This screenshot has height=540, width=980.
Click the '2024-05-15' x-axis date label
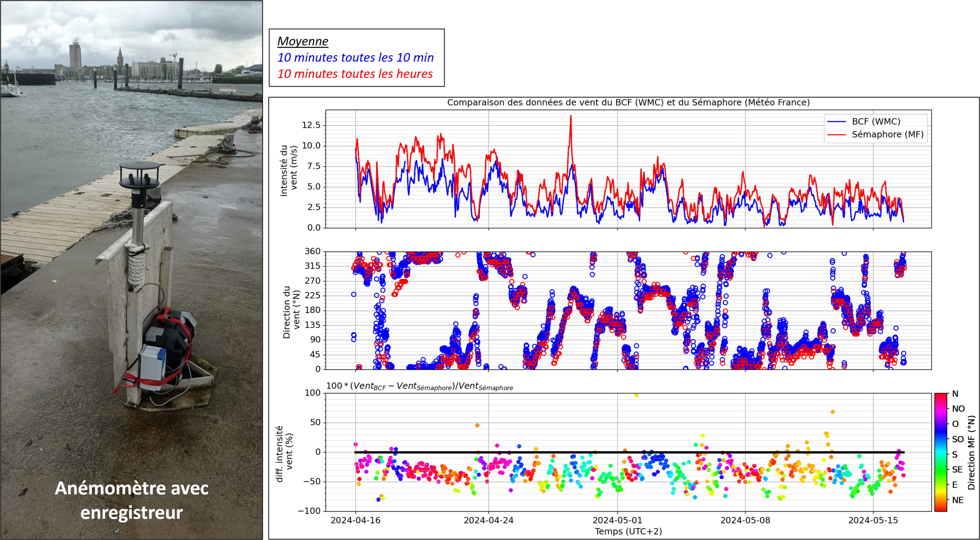873,520
